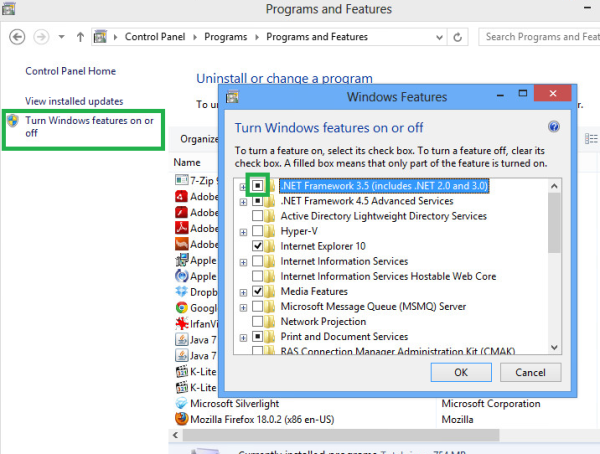Expand Internet Information Services tree node
This screenshot has height=454, width=600.
pyautogui.click(x=243, y=262)
